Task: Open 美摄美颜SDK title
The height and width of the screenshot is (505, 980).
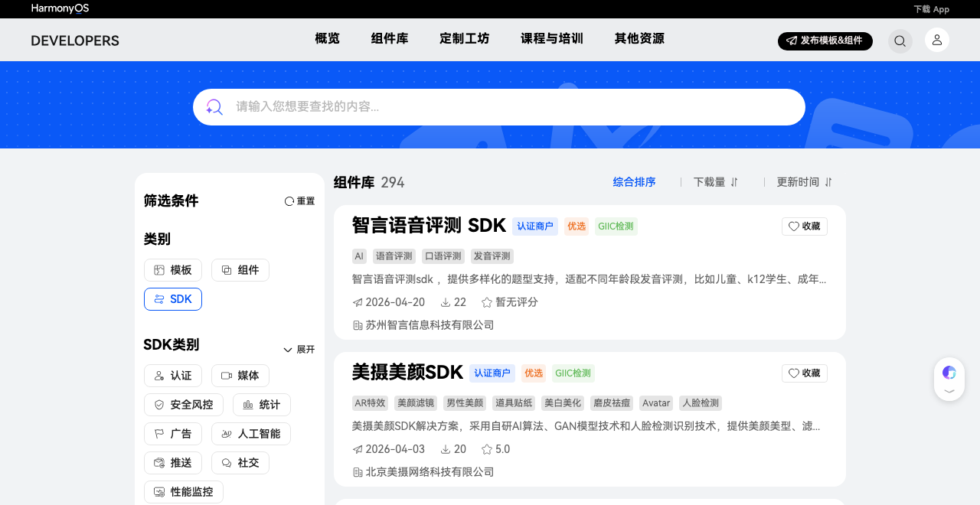Action: [x=407, y=373]
